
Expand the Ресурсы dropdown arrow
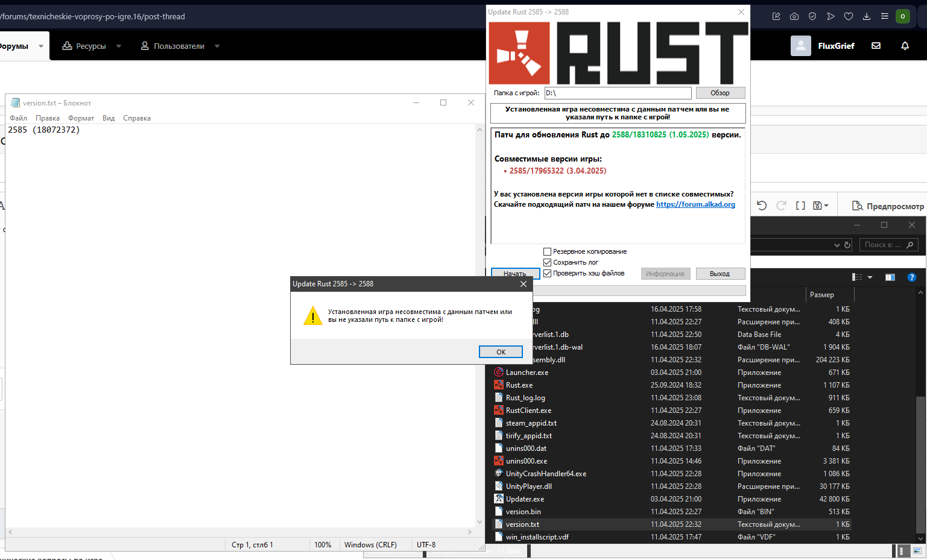119,46
